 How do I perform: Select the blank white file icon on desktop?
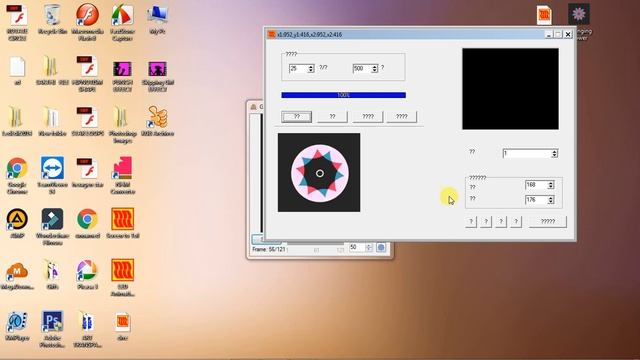(17, 67)
